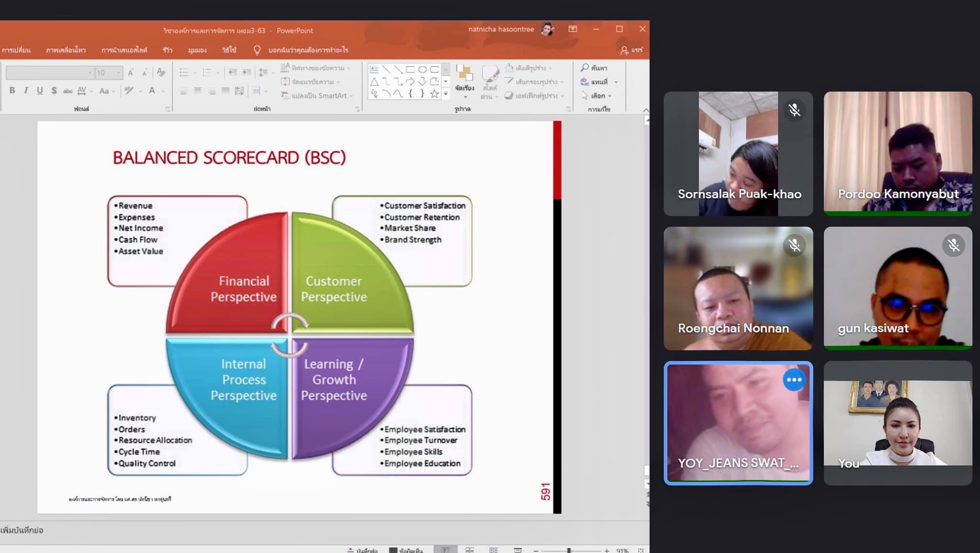Open the Slide Show (การนำเสนอสไลด์) tab
980x553 pixels.
[x=124, y=50]
